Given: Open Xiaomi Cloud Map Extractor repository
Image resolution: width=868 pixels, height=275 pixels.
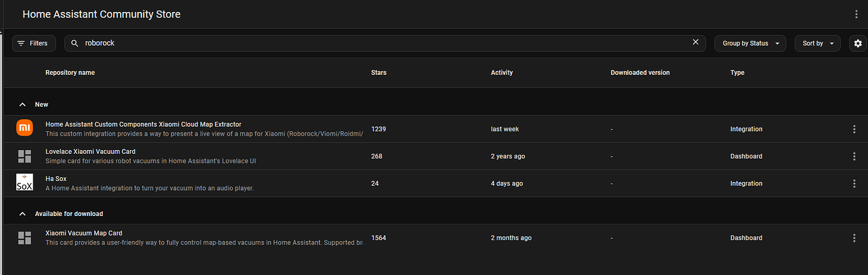Looking at the screenshot, I should 143,124.
